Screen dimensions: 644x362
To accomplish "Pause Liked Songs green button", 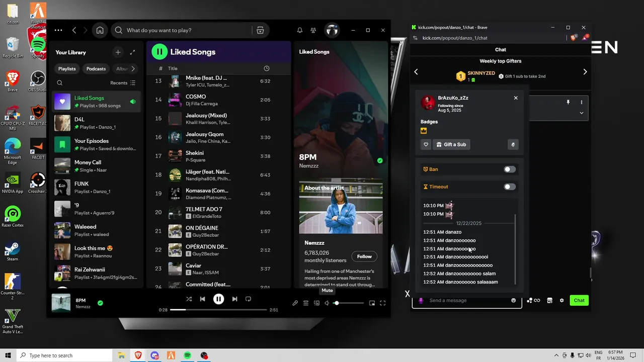I will (159, 51).
